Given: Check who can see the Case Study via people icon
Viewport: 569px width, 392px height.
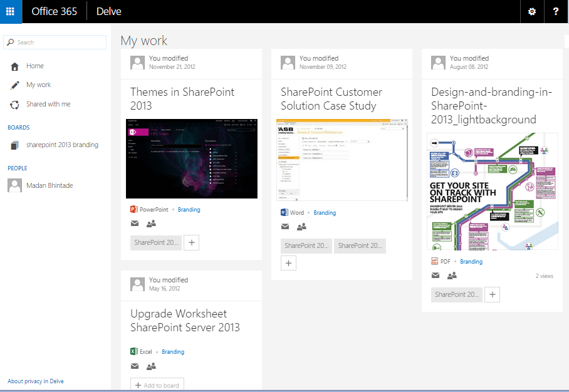Looking at the screenshot, I should [x=301, y=226].
